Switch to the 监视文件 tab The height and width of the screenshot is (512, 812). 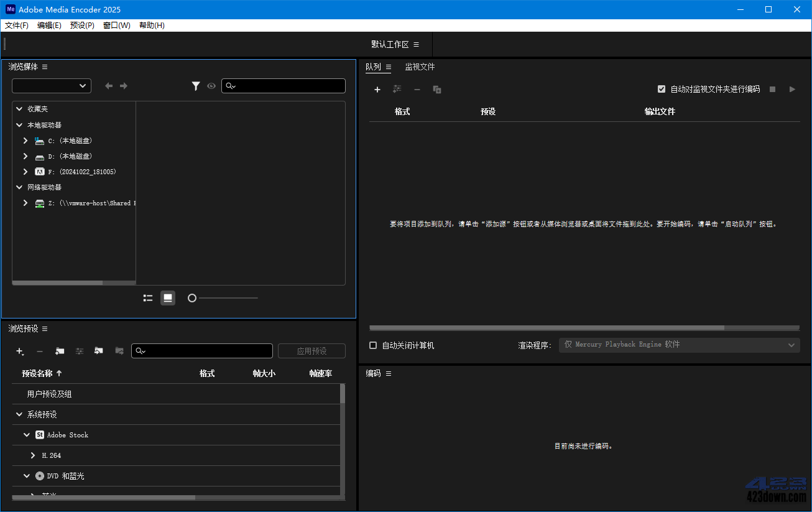pyautogui.click(x=420, y=67)
